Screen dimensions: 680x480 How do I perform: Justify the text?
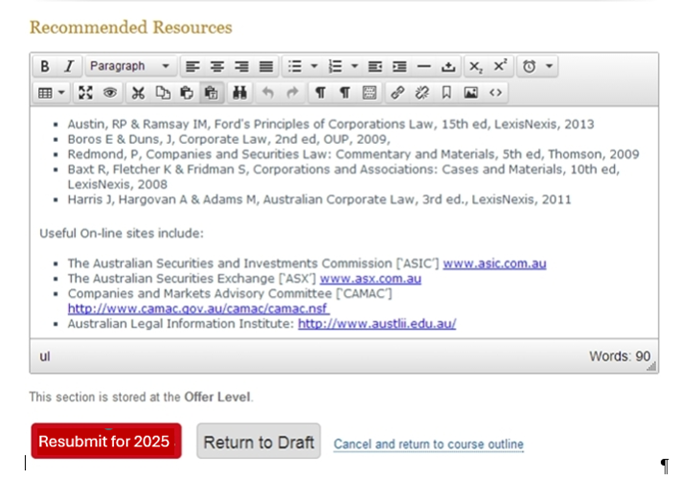(x=266, y=66)
